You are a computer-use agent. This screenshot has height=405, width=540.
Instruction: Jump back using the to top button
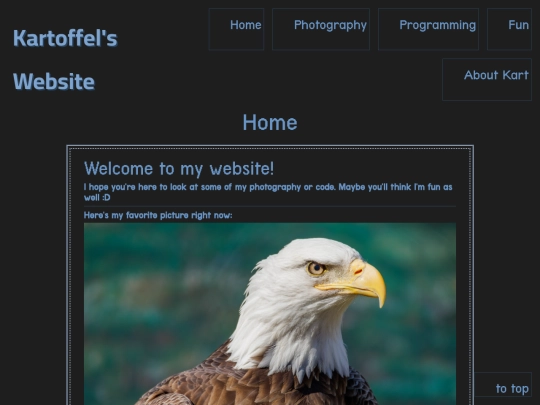503,384
